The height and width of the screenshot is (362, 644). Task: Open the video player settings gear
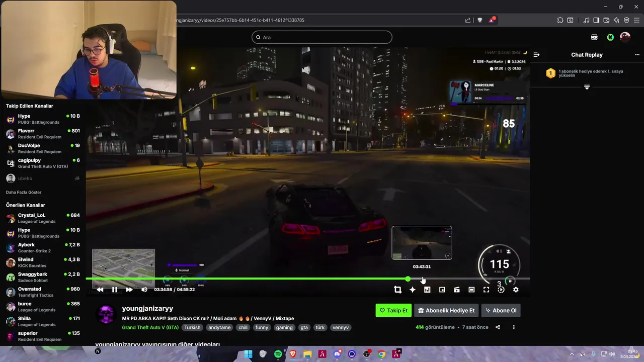pyautogui.click(x=516, y=290)
